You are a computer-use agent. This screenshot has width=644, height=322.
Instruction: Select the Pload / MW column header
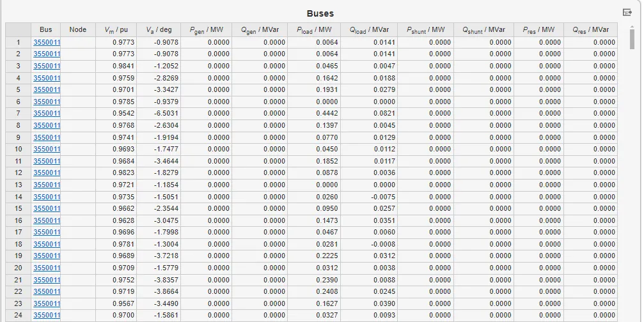click(x=314, y=29)
